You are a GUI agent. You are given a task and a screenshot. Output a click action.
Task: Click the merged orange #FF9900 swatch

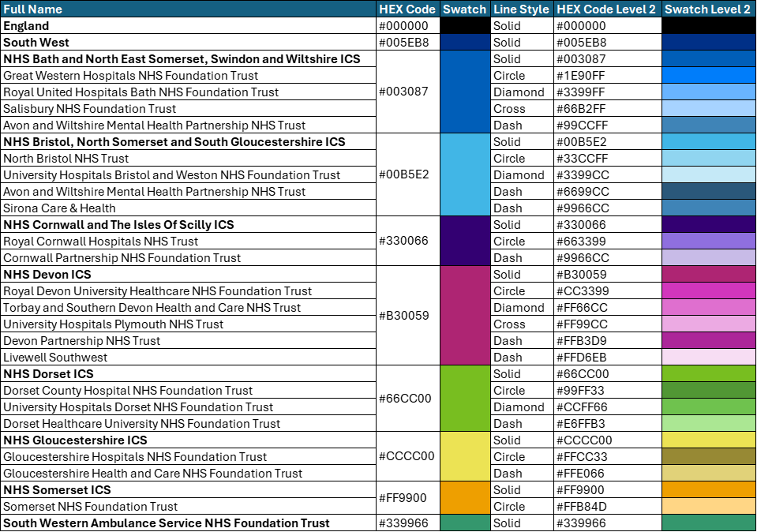465,498
